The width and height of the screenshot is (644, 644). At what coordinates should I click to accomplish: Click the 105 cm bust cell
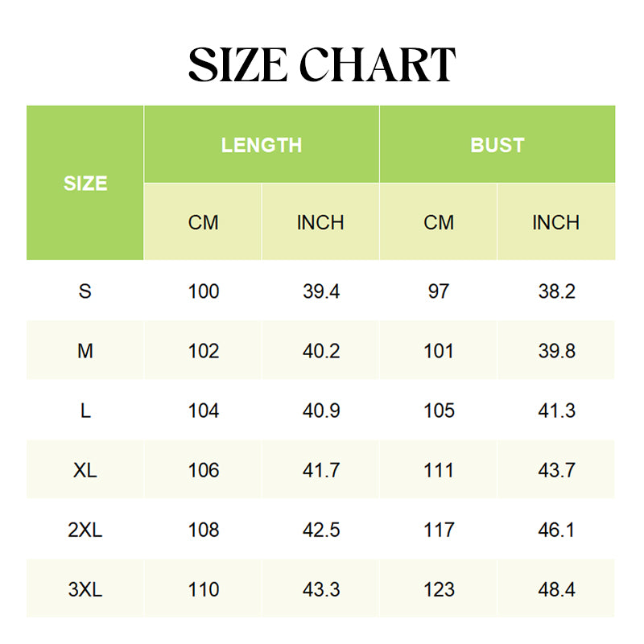[439, 411]
